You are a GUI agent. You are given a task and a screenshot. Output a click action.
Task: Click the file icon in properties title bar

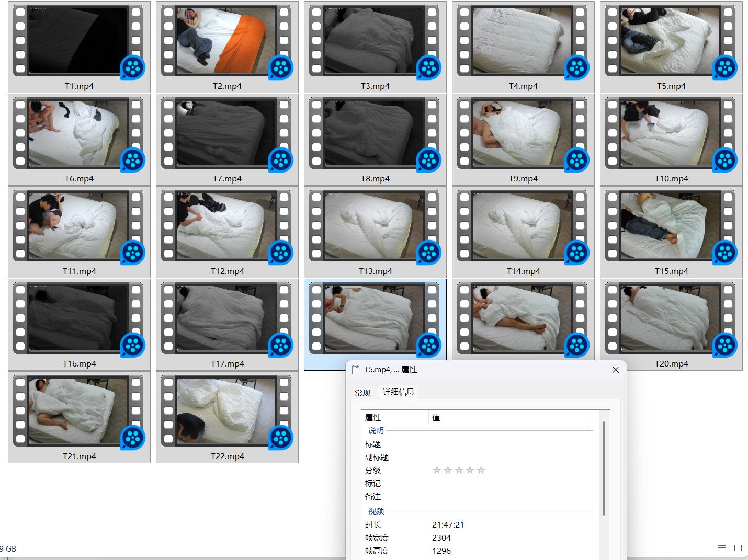pos(356,370)
